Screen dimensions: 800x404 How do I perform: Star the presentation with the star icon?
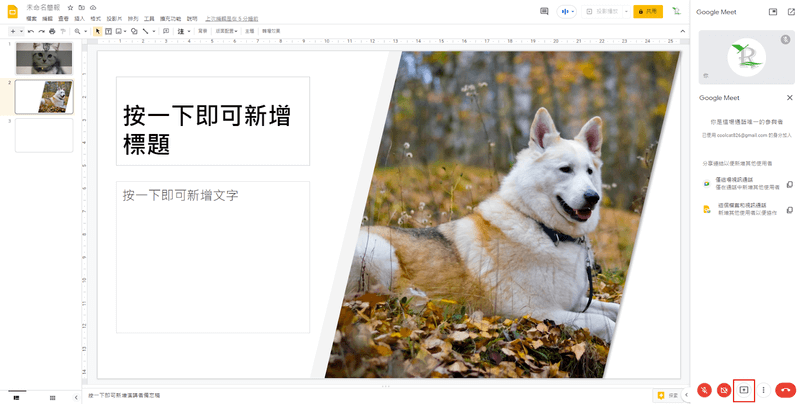[x=70, y=8]
